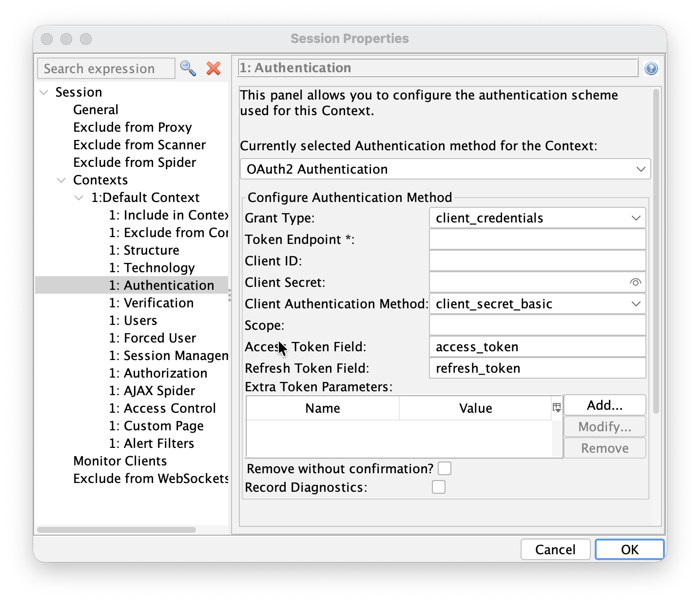Cancel the Session Properties dialog

[556, 550]
